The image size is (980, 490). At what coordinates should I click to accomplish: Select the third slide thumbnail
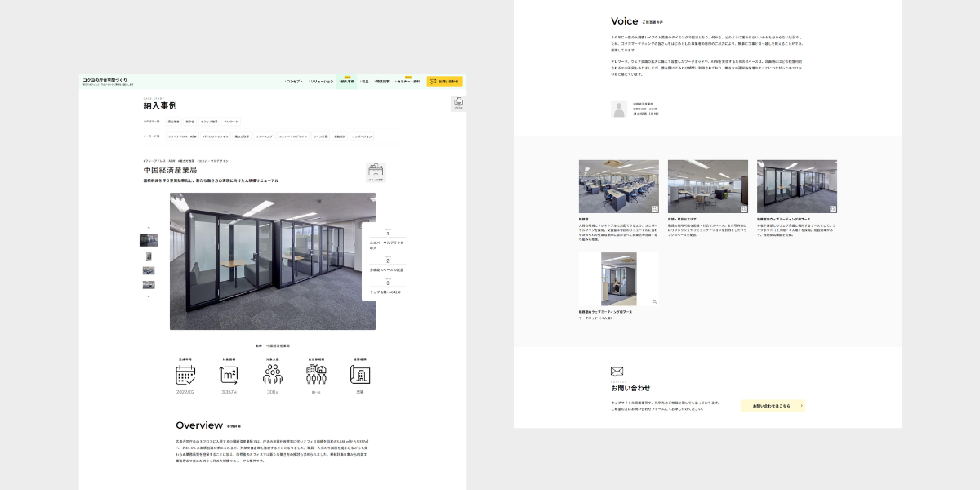pos(149,270)
